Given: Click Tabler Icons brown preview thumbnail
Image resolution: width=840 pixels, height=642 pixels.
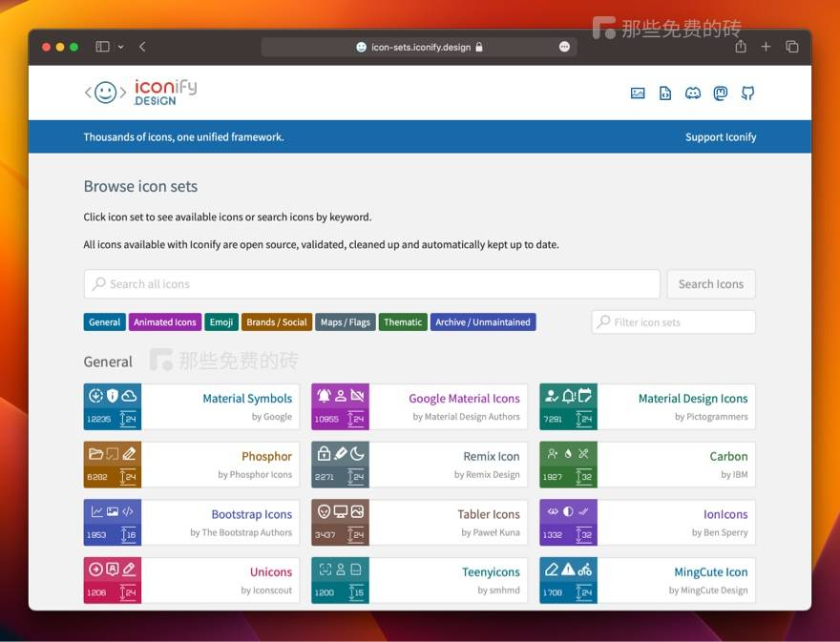Looking at the screenshot, I should [340, 522].
